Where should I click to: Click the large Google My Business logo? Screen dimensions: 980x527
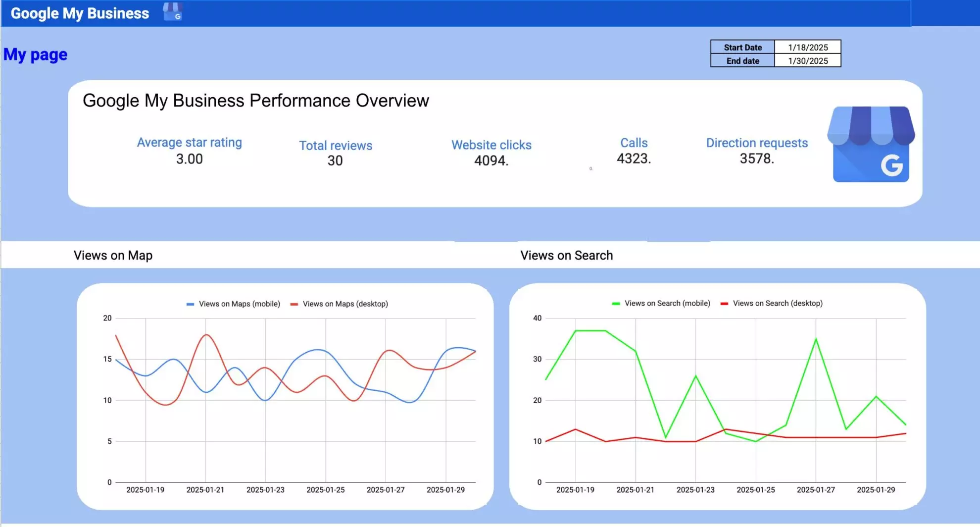(x=871, y=144)
